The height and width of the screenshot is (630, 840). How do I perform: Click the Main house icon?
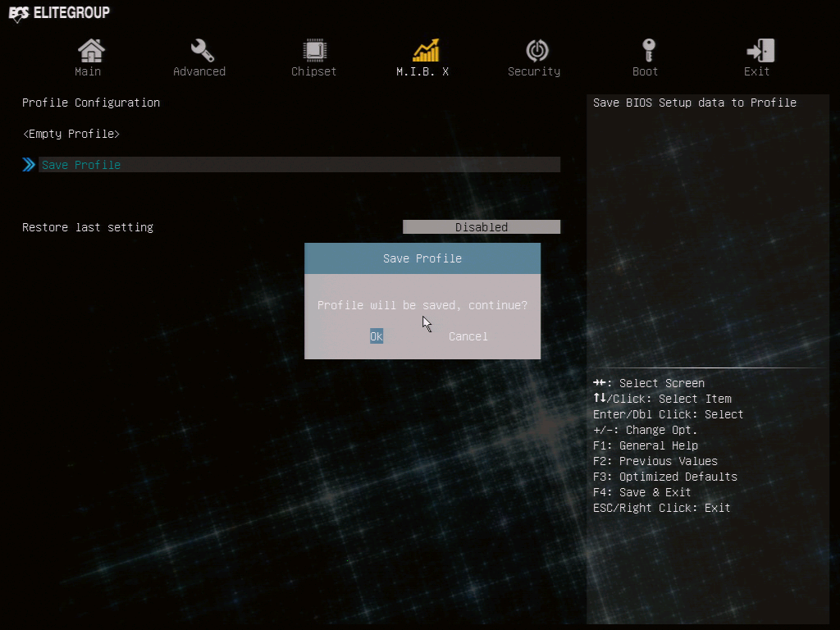click(91, 51)
